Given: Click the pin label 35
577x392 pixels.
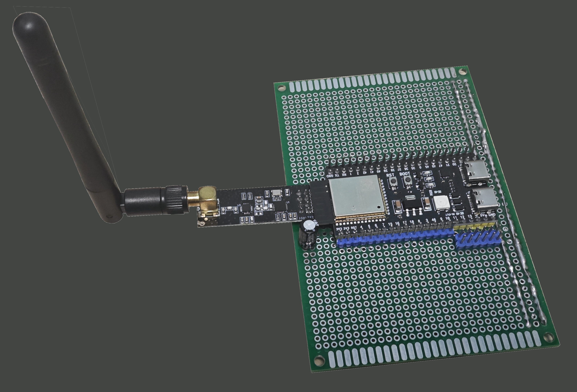Looking at the screenshot, I should pos(413,168).
